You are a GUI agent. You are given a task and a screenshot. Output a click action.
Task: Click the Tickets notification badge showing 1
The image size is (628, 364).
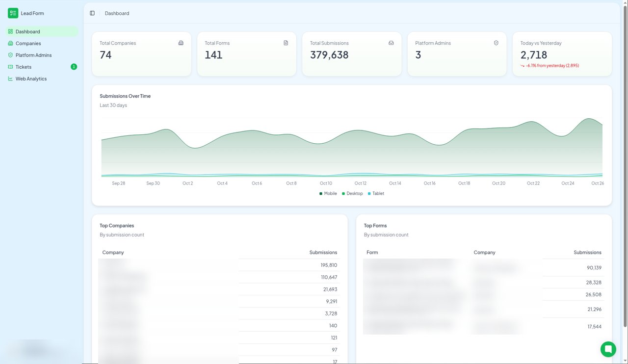(74, 67)
